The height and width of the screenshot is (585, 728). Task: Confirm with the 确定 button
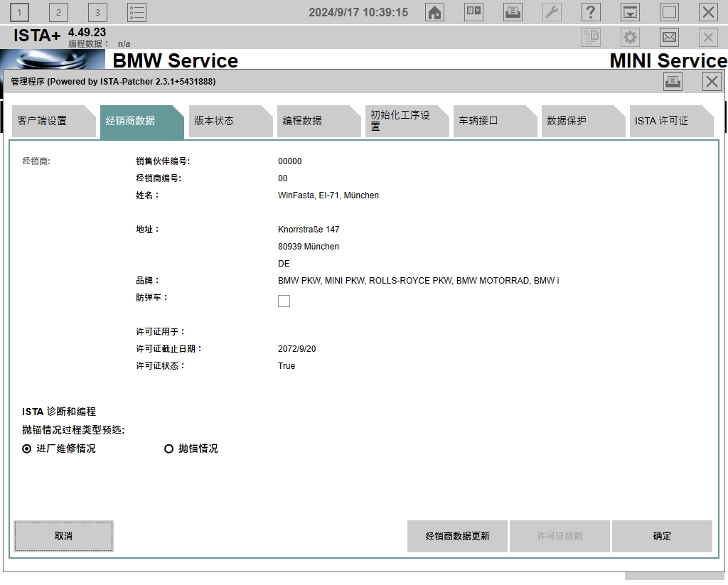662,536
